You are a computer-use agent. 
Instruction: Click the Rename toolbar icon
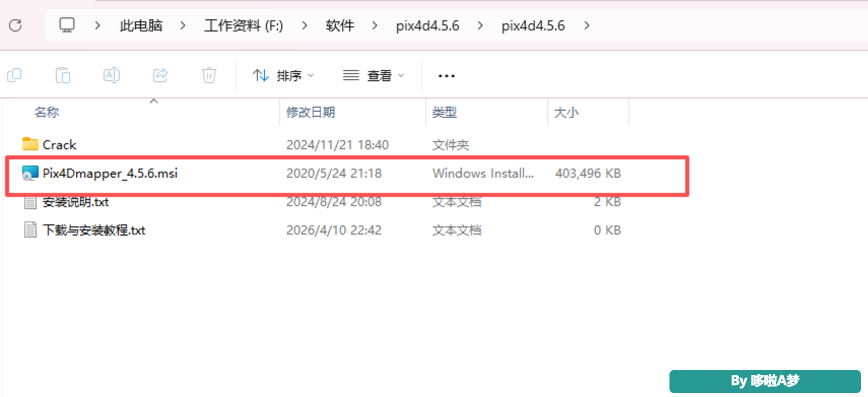[111, 75]
